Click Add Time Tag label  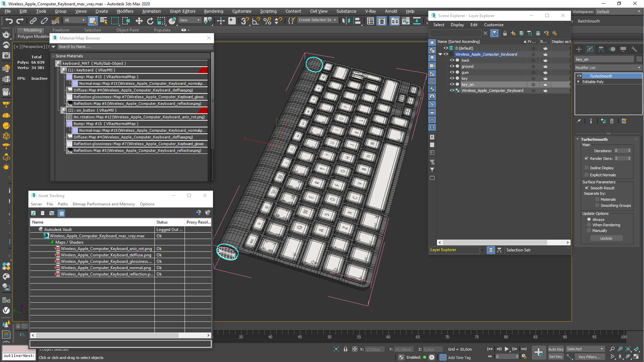459,358
